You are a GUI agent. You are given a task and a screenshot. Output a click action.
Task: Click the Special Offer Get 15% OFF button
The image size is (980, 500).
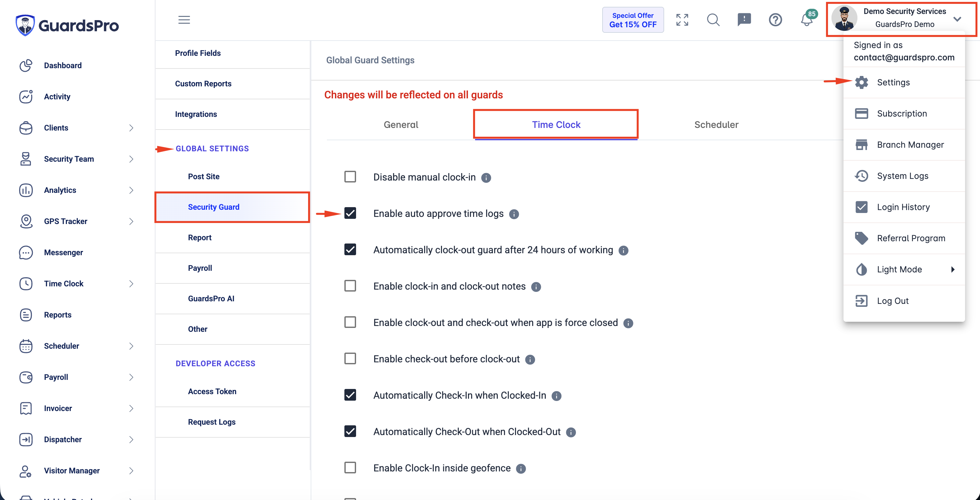pos(633,20)
